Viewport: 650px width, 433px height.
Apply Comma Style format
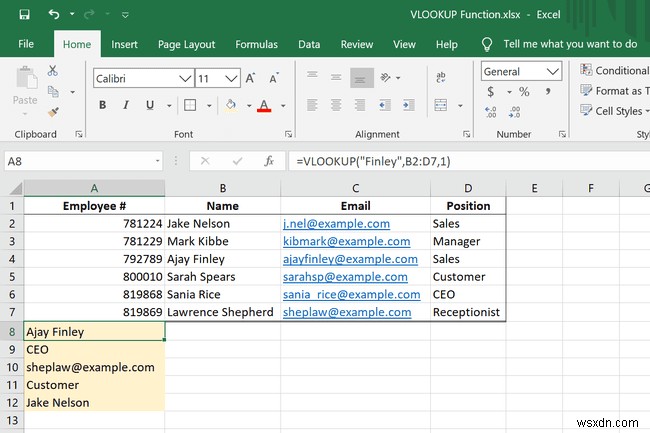548,92
